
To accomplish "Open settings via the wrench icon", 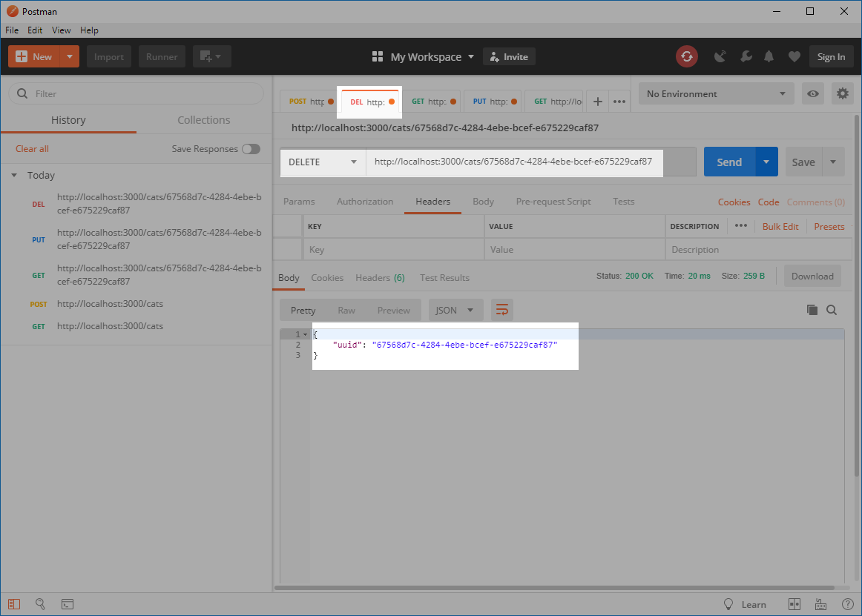I will coord(746,56).
